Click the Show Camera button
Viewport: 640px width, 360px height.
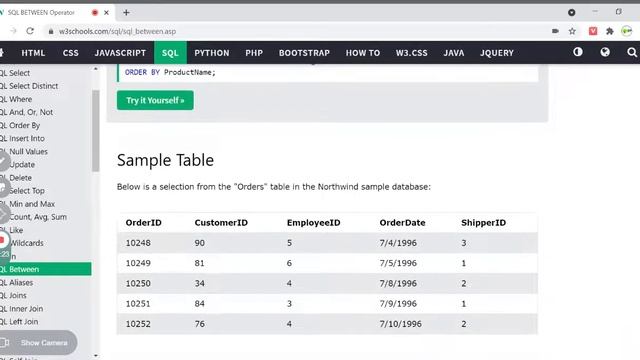(x=38, y=342)
